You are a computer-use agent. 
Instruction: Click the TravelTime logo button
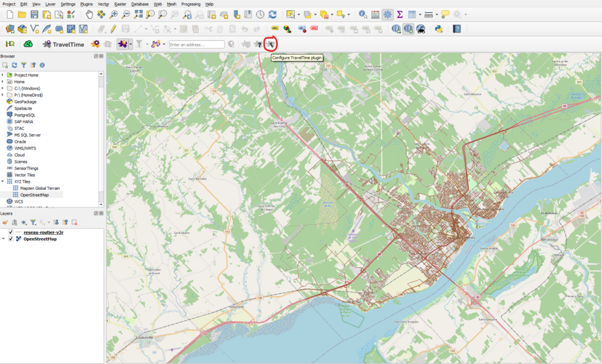pyautogui.click(x=63, y=44)
